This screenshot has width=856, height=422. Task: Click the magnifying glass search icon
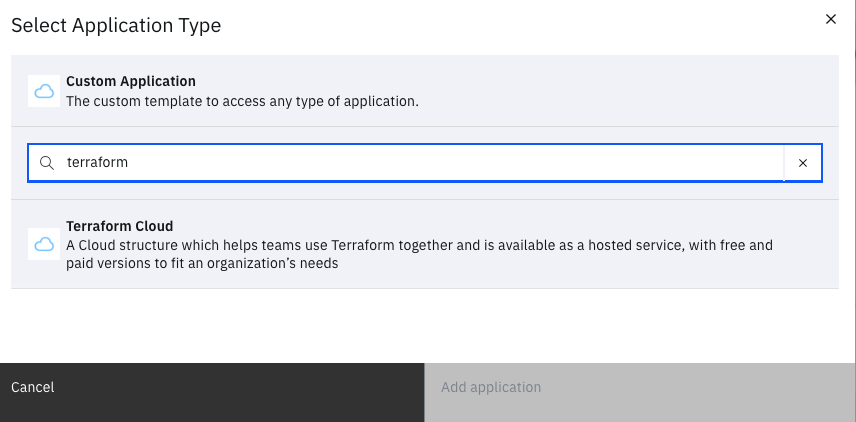(47, 163)
